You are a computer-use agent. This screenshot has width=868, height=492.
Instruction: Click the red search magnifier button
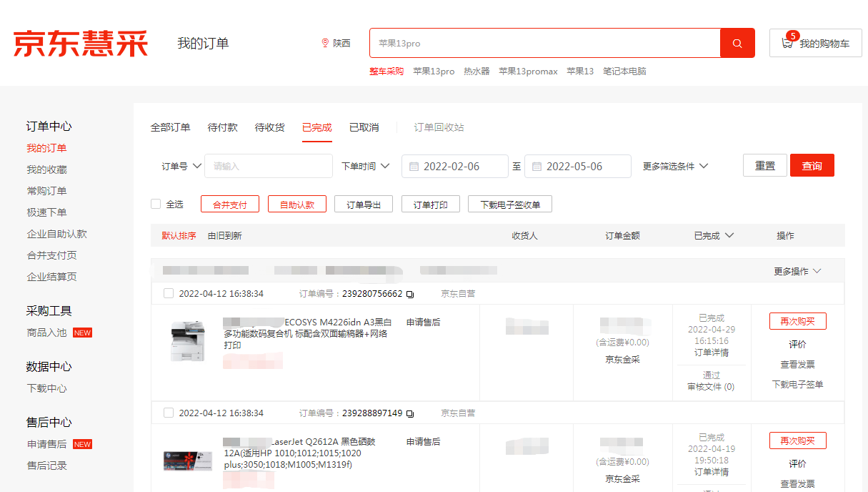pos(737,43)
